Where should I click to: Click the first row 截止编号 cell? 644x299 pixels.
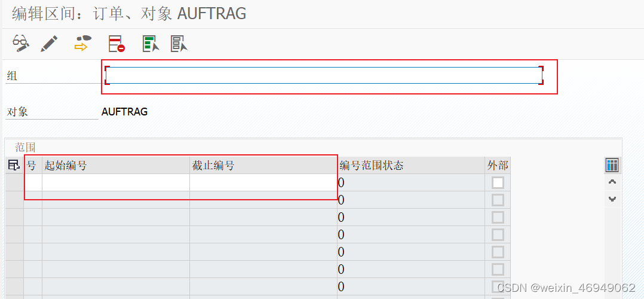pyautogui.click(x=263, y=182)
